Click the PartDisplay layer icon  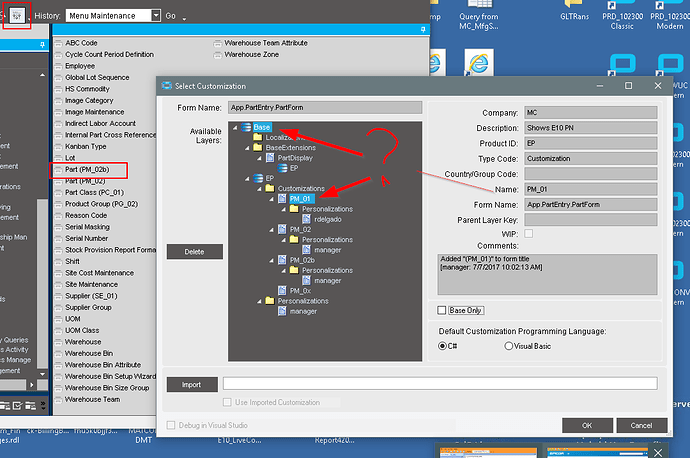click(x=270, y=158)
